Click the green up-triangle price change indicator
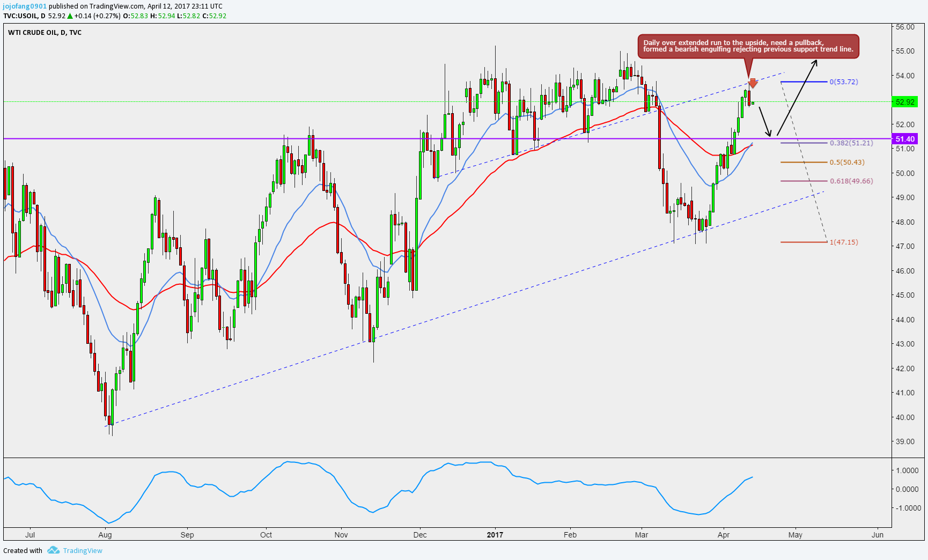 (x=70, y=16)
